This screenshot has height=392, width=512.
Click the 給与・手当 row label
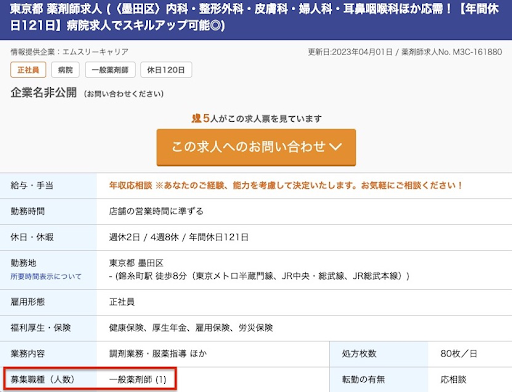coord(32,185)
